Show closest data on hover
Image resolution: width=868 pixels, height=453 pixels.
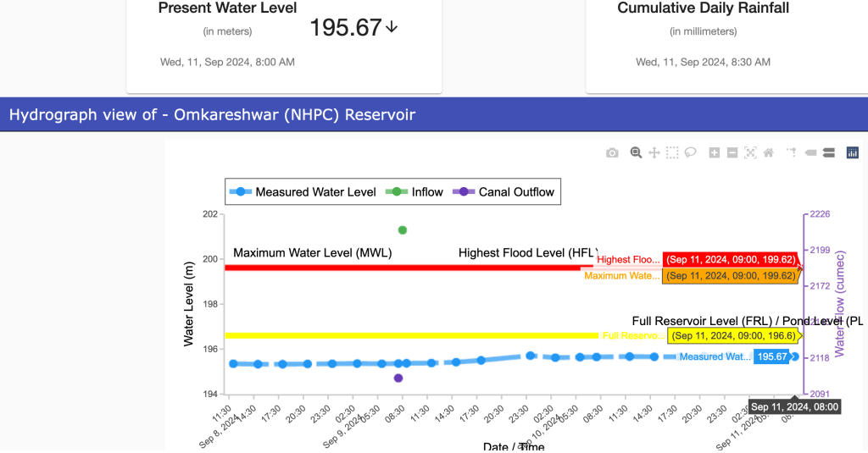pos(810,153)
